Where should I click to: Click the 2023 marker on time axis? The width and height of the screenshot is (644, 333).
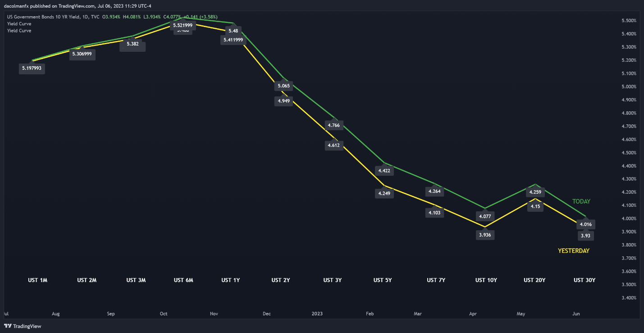(x=317, y=313)
